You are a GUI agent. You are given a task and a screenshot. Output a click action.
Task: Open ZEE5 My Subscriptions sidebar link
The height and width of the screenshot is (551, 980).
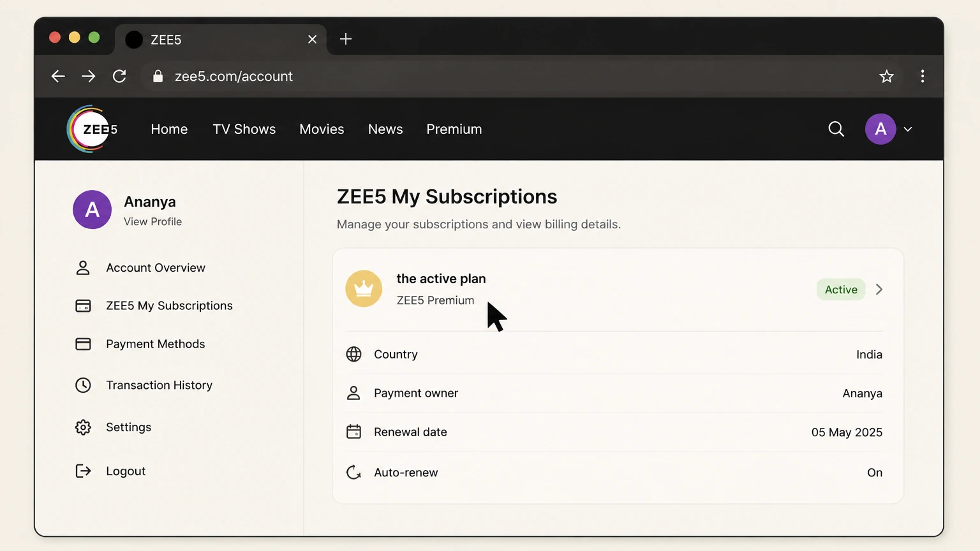pyautogui.click(x=169, y=305)
